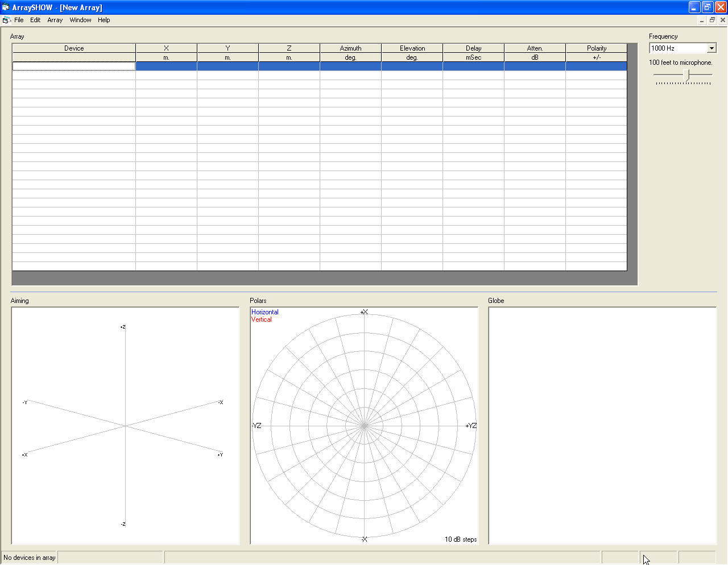The image size is (728, 565).
Task: Expand the Frequency dropdown arrow
Action: pos(712,48)
